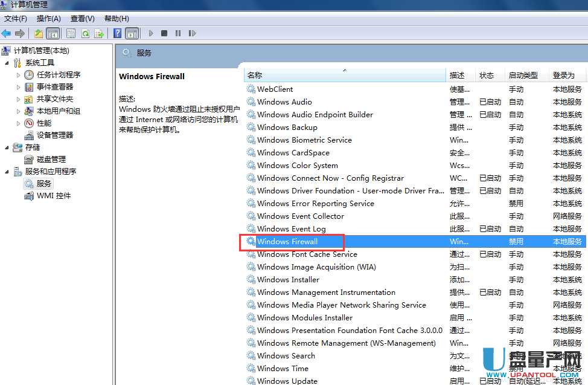
Task: Open the Help question mark icon
Action: pyautogui.click(x=117, y=33)
